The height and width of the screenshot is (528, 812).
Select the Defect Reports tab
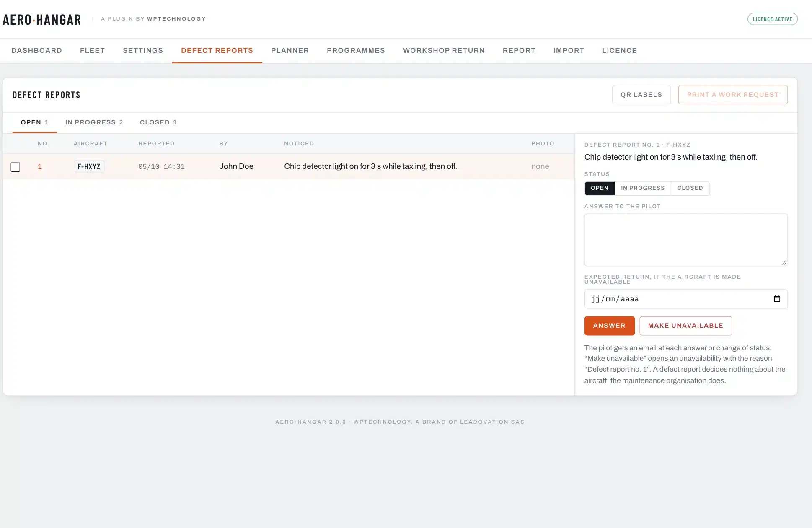(x=217, y=50)
